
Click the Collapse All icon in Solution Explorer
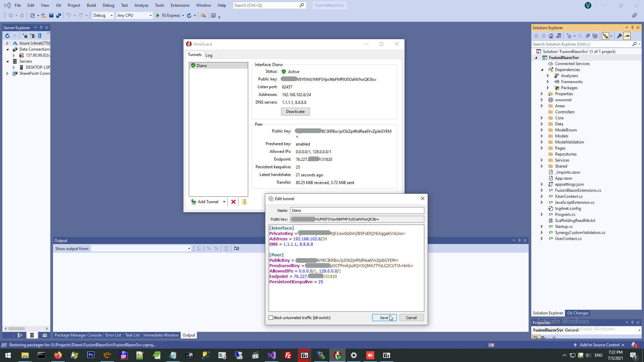pos(588,36)
